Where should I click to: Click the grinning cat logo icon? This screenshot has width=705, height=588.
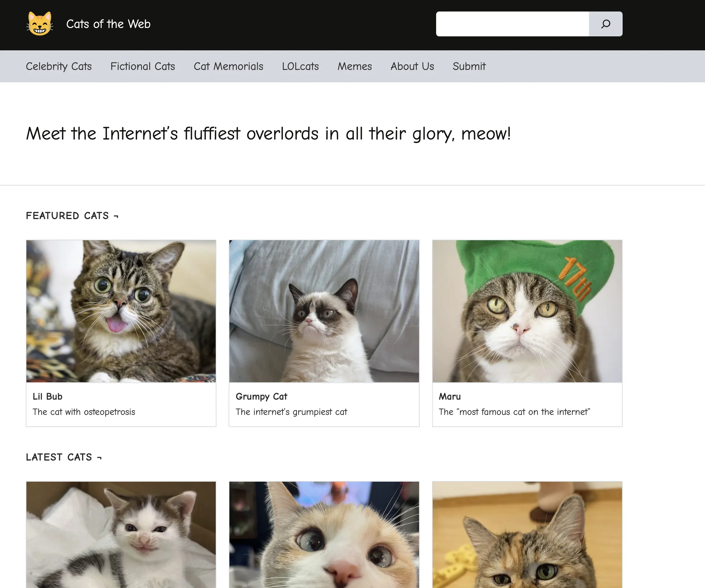coord(39,24)
